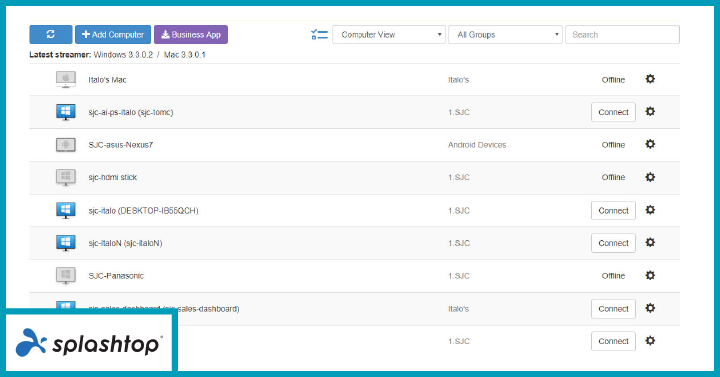The height and width of the screenshot is (377, 720).
Task: Open the Computer View dropdown
Action: click(x=389, y=34)
